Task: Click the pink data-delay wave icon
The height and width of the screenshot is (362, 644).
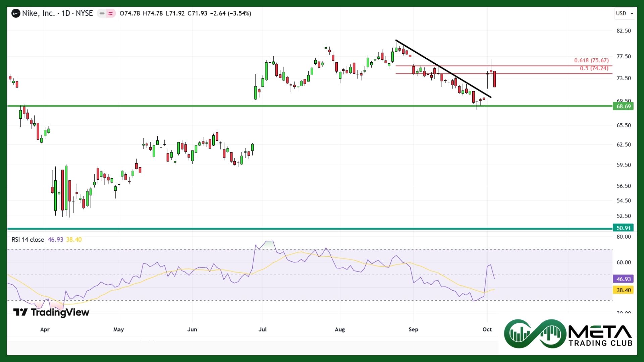Action: (111, 13)
